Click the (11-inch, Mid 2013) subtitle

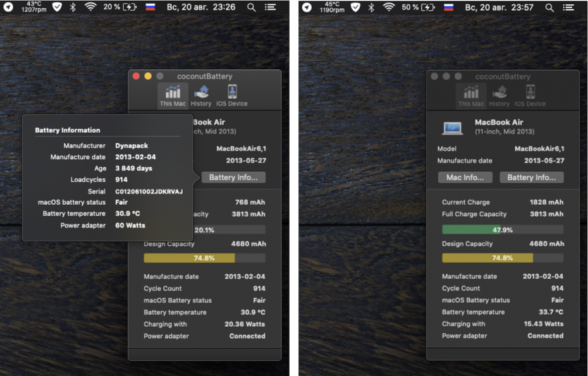point(505,131)
